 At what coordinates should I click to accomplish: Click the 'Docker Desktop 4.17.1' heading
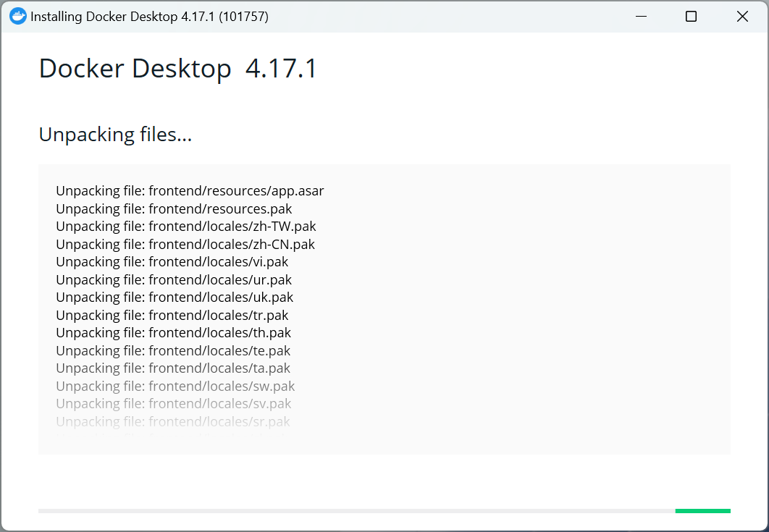pyautogui.click(x=178, y=68)
